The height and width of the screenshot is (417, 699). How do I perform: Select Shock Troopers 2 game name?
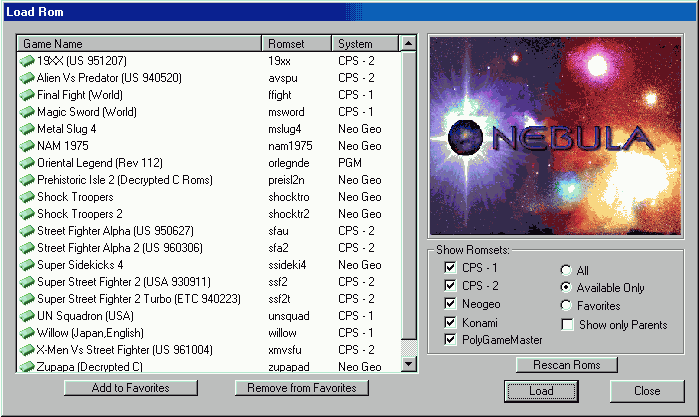[x=80, y=214]
